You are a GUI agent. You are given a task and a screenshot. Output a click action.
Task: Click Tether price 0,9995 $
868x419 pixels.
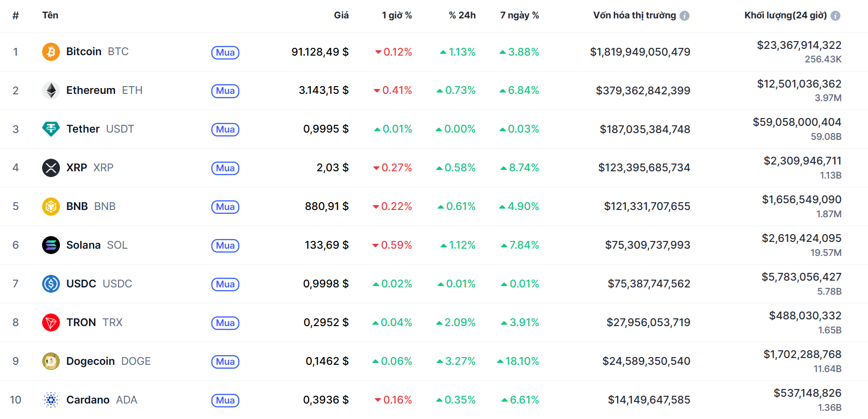(x=326, y=129)
